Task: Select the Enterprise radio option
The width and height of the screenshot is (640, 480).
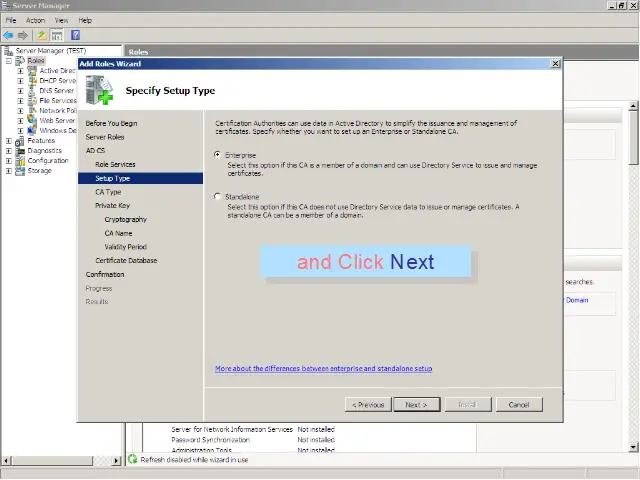Action: click(x=218, y=155)
